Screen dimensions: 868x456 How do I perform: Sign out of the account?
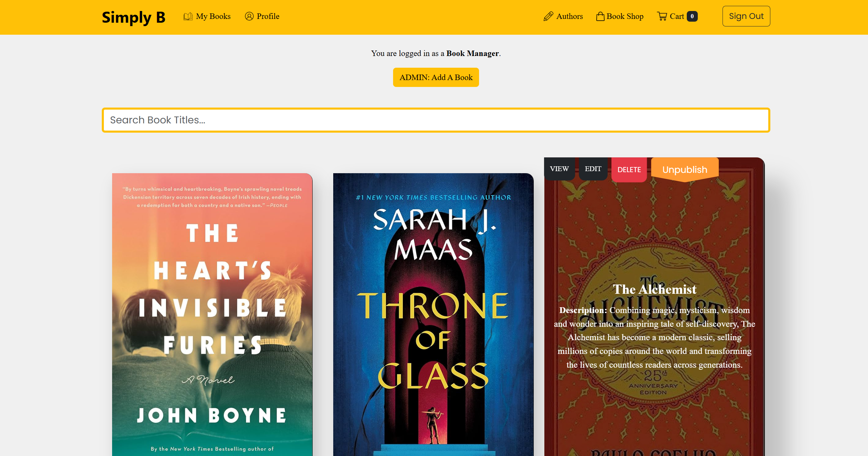point(746,16)
